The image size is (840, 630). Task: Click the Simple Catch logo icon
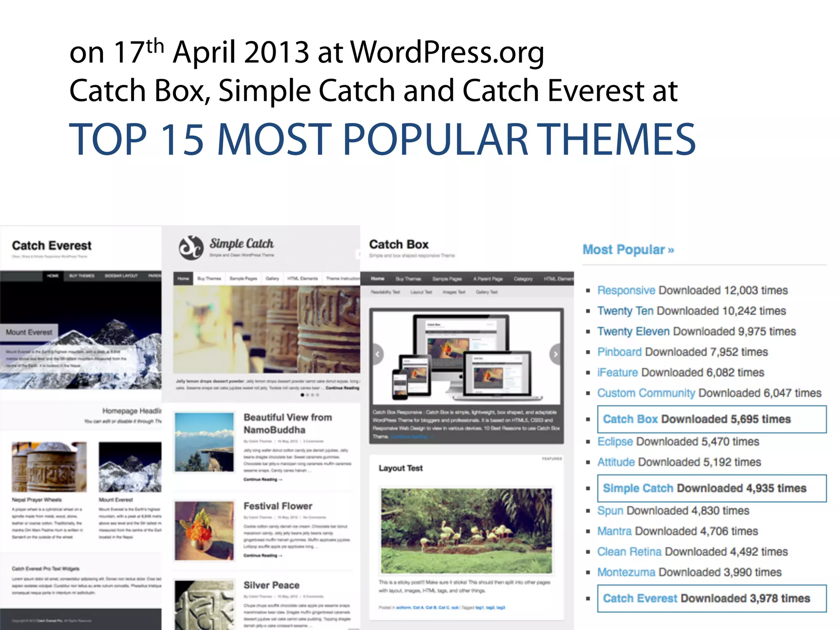point(191,247)
